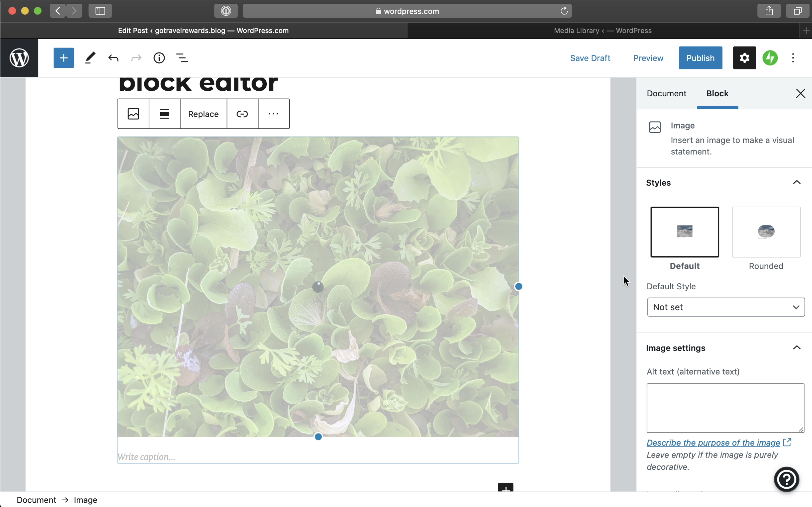The width and height of the screenshot is (812, 507).
Task: Open the block navigation list icon
Action: 182,58
